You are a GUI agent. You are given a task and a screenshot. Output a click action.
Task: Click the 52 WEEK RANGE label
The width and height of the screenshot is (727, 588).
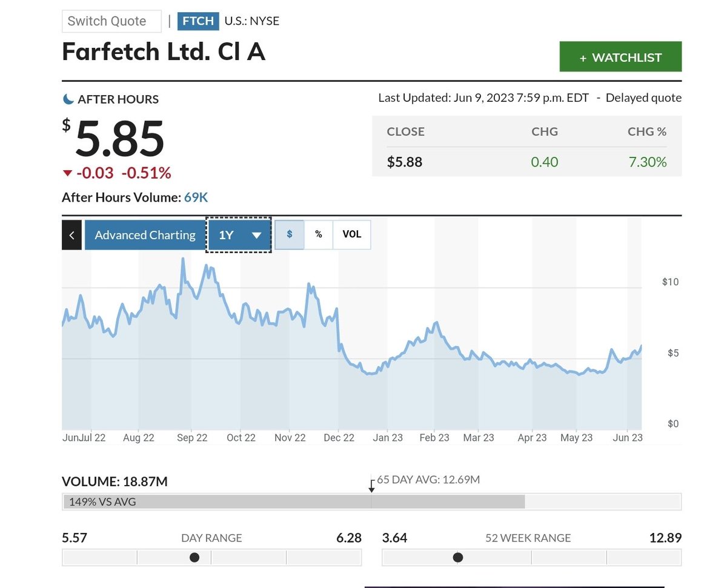coord(528,538)
